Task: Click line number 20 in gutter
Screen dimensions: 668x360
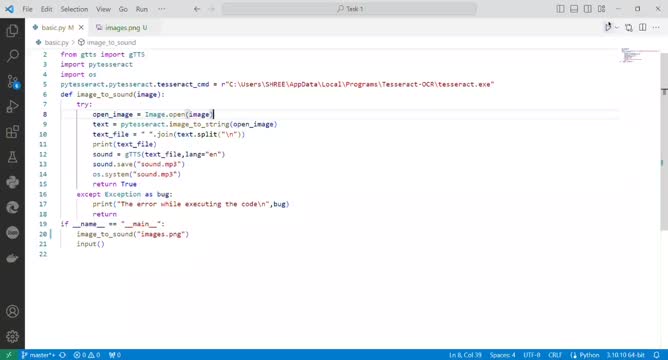Action: pos(43,234)
